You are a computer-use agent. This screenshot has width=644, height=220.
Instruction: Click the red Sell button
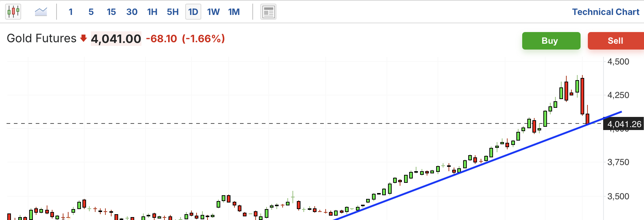[616, 41]
